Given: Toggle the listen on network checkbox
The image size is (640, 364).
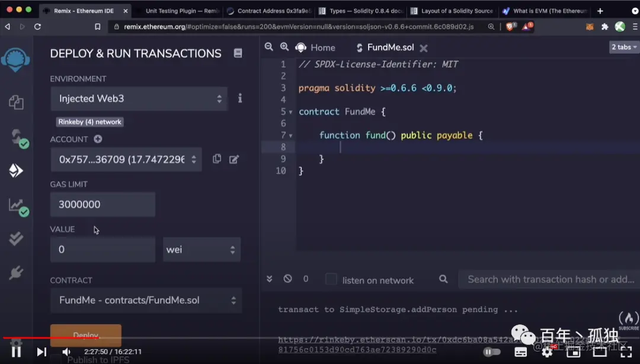Looking at the screenshot, I should 331,279.
